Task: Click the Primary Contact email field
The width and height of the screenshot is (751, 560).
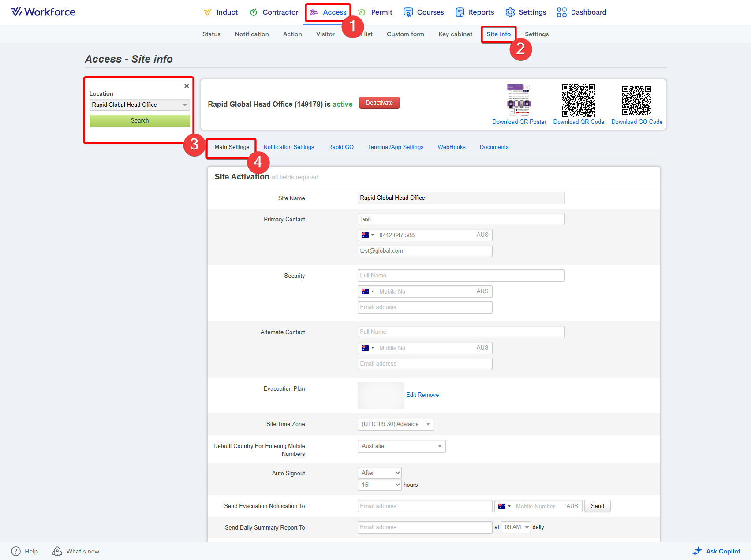Action: click(425, 251)
